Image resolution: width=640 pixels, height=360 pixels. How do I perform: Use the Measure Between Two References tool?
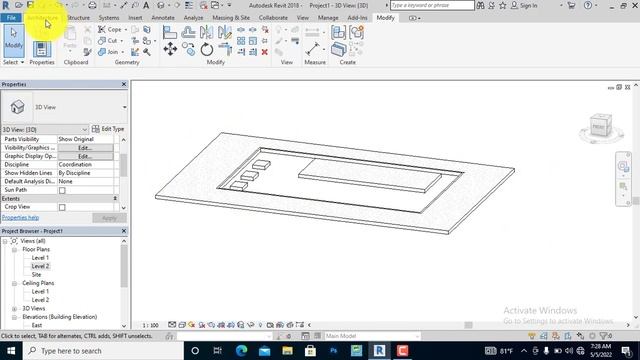pos(312,49)
